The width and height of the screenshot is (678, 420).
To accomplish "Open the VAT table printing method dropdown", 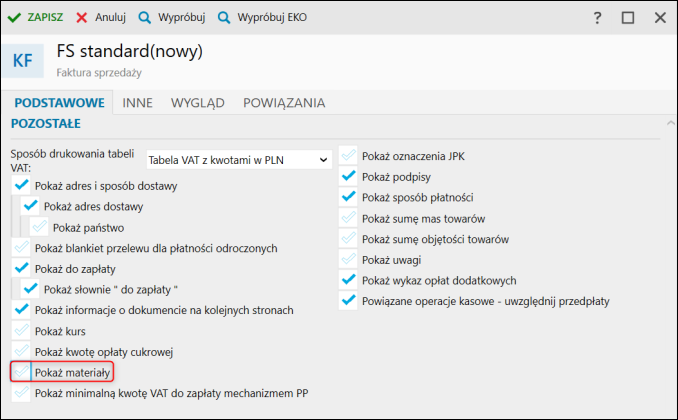I will coord(239,160).
